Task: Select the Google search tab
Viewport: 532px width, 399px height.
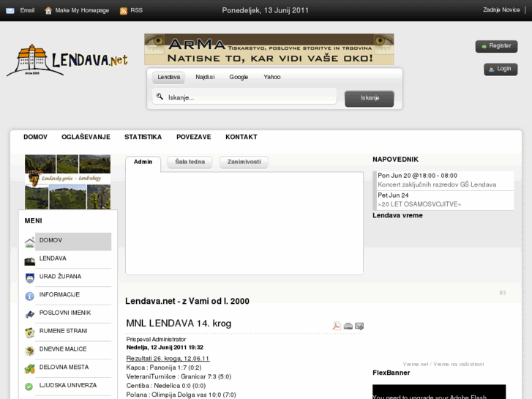Action: [x=239, y=77]
